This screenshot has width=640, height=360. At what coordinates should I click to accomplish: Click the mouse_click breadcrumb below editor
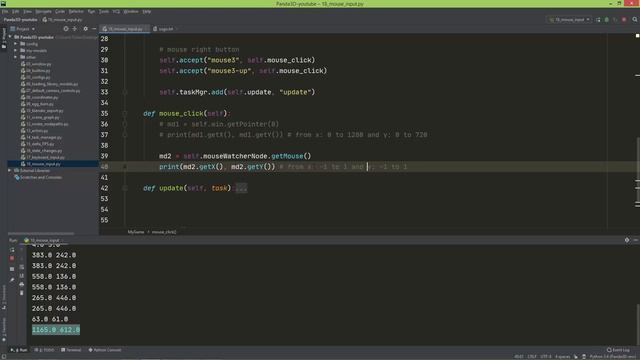[x=164, y=232]
